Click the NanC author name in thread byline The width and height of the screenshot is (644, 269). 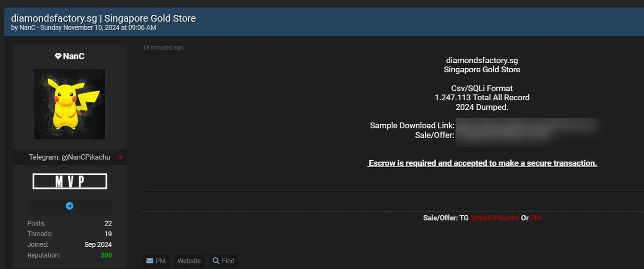point(26,28)
